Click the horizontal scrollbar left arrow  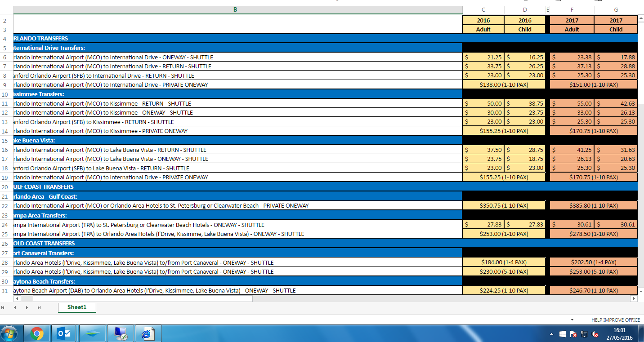tap(17, 298)
